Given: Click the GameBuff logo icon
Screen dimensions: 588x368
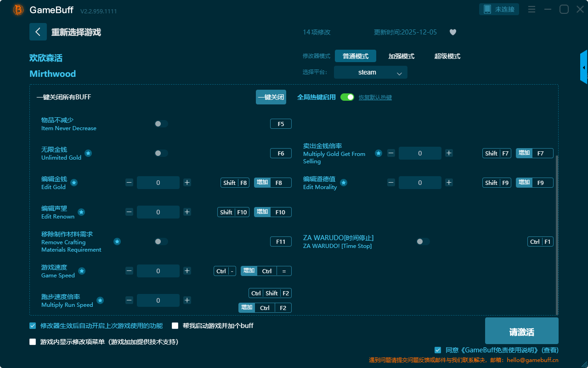Looking at the screenshot, I should pyautogui.click(x=18, y=10).
